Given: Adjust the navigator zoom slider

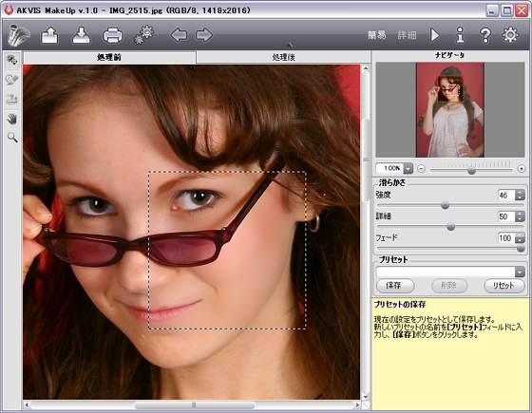Looking at the screenshot, I should click(x=471, y=170).
